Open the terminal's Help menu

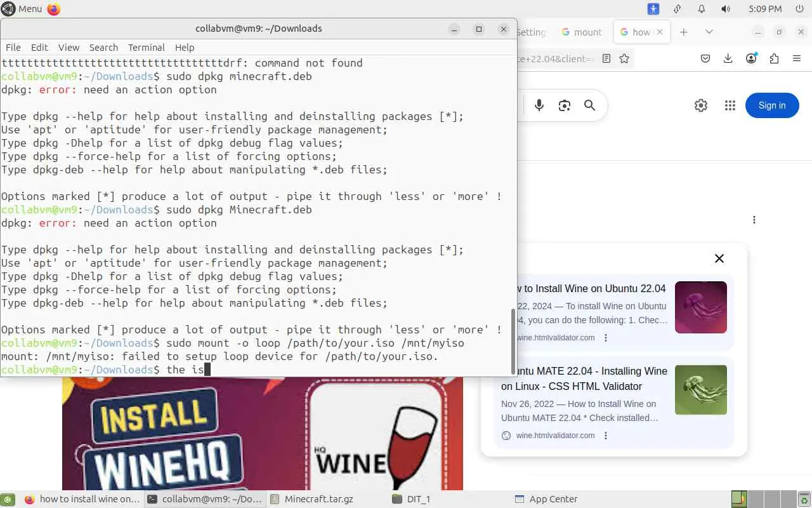coord(185,48)
